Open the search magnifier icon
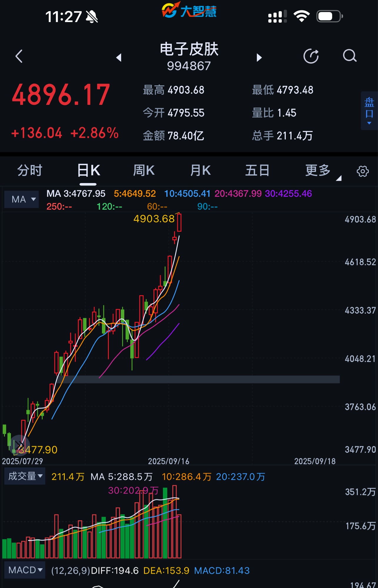 (349, 56)
